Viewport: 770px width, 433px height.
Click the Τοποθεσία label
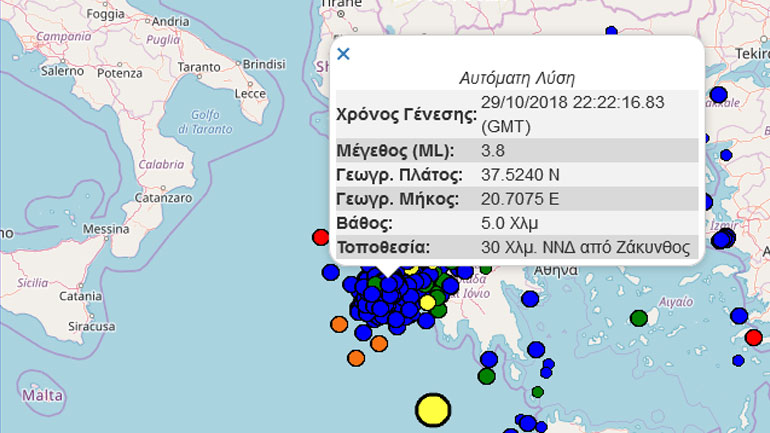coord(383,247)
